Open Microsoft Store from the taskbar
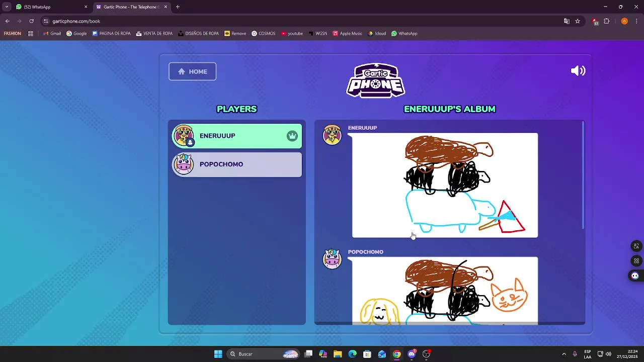The width and height of the screenshot is (644, 362). [367, 354]
